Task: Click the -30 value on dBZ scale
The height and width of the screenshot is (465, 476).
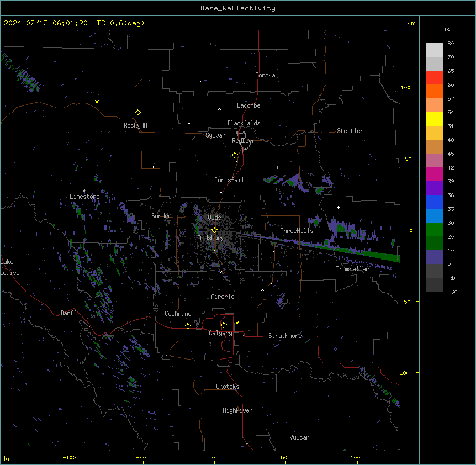Action: 452,292
